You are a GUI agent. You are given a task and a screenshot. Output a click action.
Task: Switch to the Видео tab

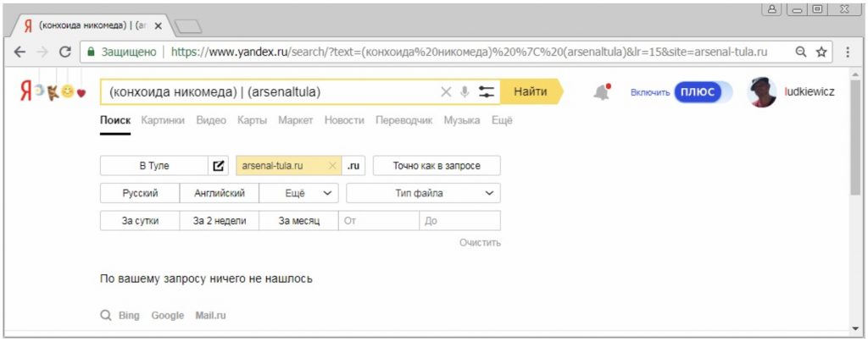(211, 120)
